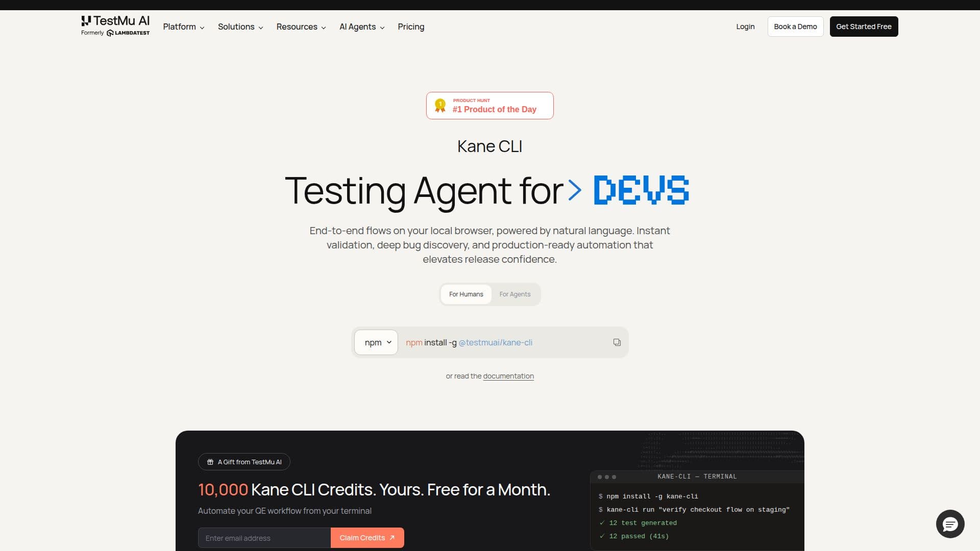This screenshot has height=551, width=980.
Task: Click the kane-cli run command line
Action: [x=694, y=510]
